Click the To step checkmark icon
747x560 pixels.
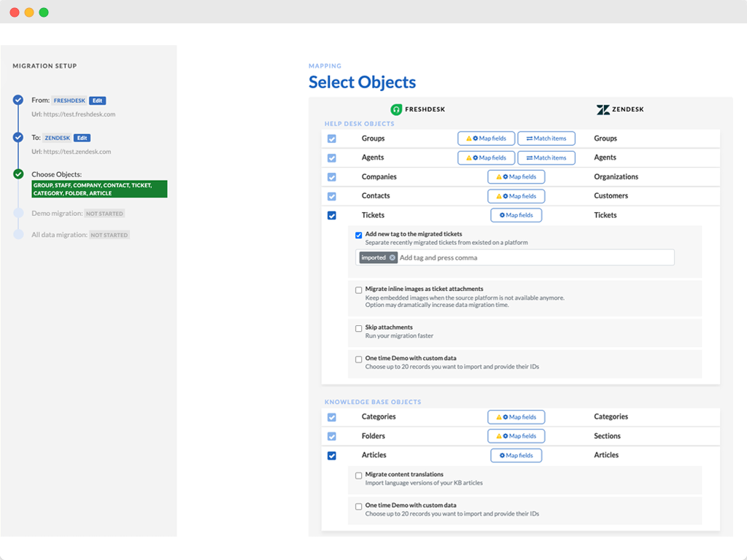point(18,137)
